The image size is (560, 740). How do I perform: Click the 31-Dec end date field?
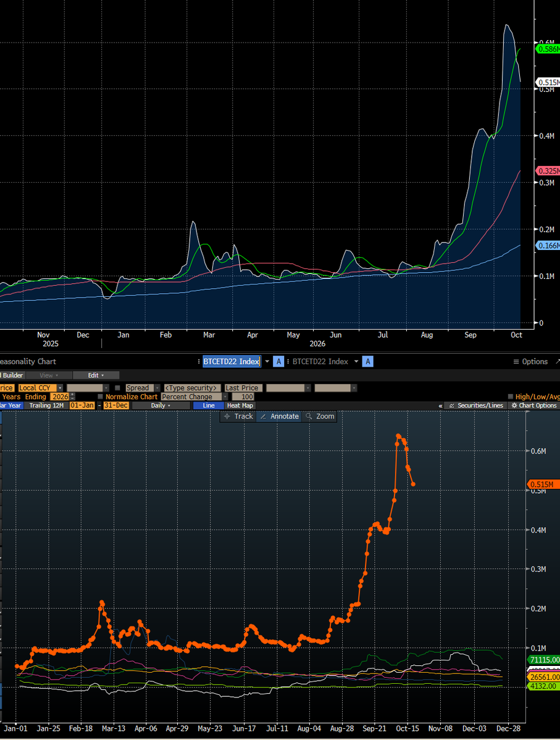[x=116, y=405]
